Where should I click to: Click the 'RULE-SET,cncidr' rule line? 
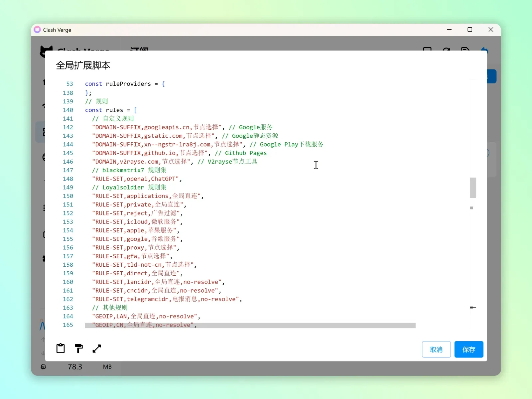pos(157,291)
